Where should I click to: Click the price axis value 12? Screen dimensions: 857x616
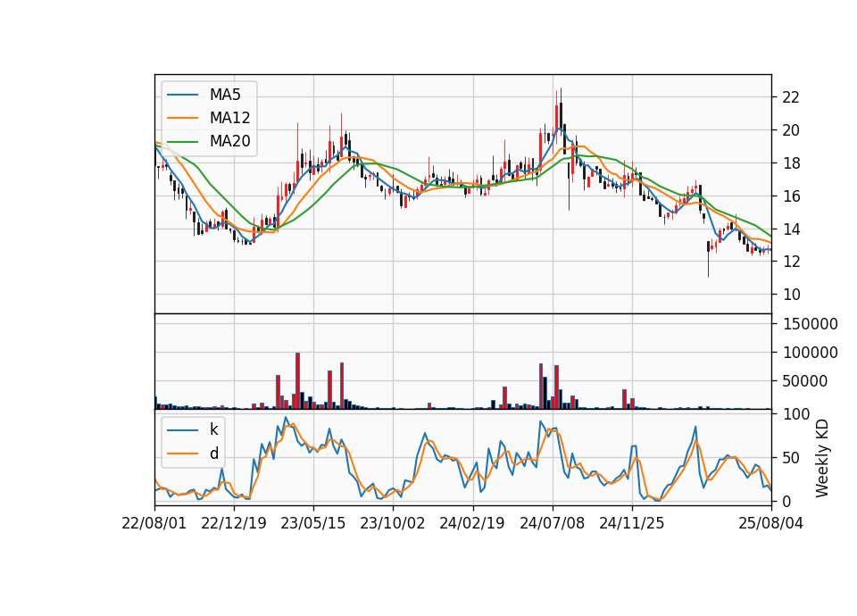791,262
